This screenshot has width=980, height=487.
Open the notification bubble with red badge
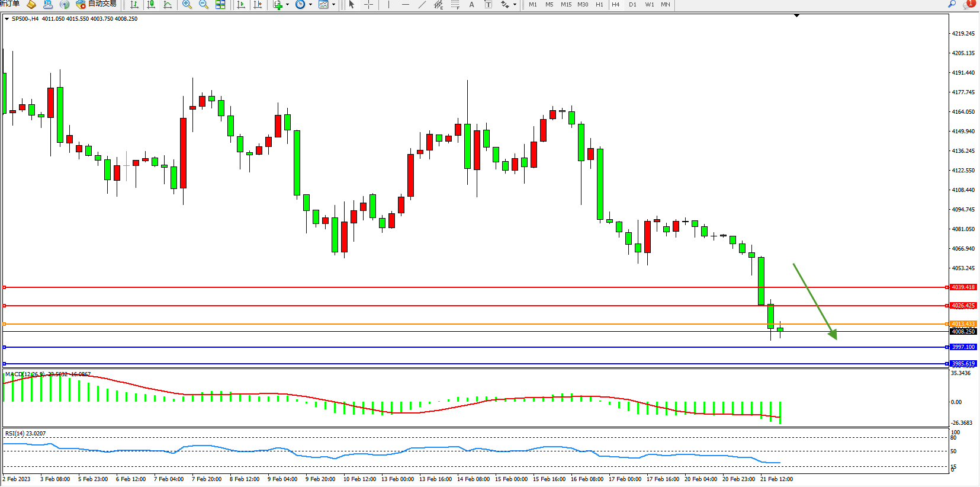969,4
